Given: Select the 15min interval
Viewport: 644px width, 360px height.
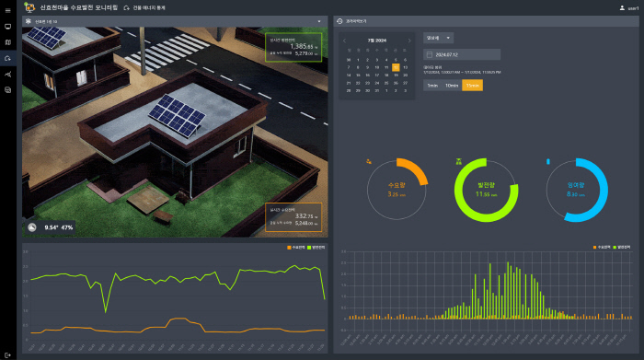Looking at the screenshot, I should coord(472,86).
